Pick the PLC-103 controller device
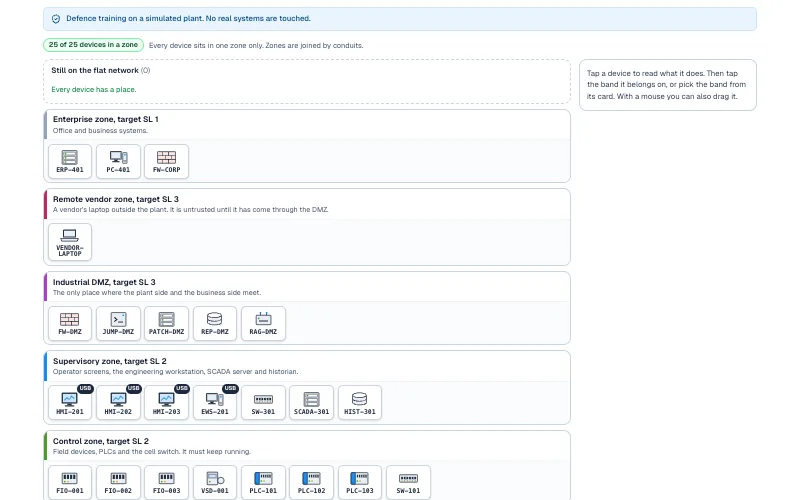 360,483
